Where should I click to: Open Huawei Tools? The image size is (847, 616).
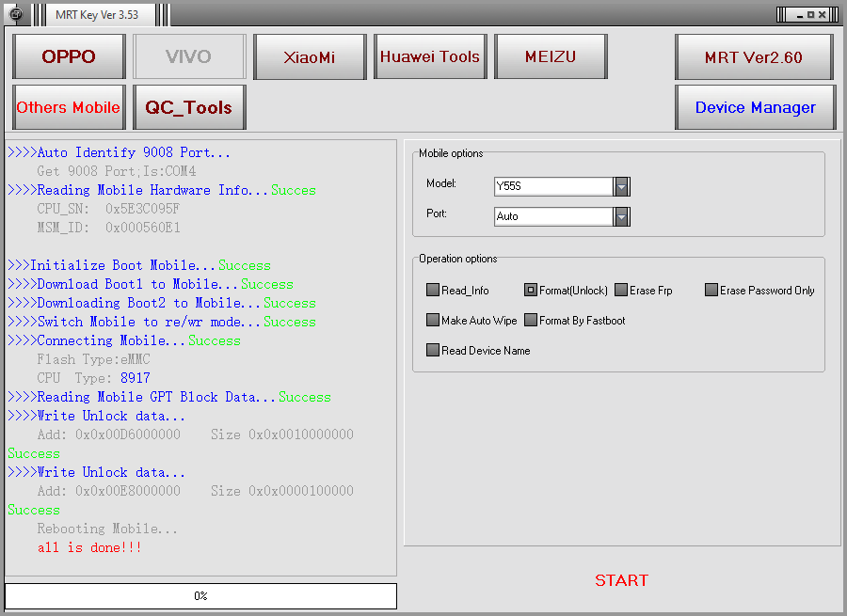click(x=430, y=56)
